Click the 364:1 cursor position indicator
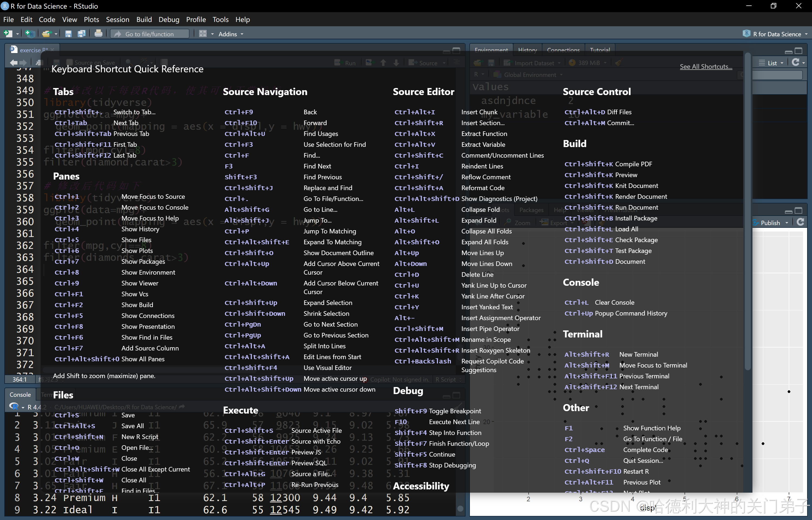The height and width of the screenshot is (520, 812). pyautogui.click(x=19, y=379)
